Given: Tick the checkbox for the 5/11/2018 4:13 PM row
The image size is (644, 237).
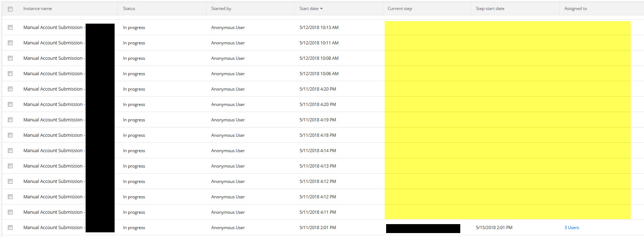Looking at the screenshot, I should click(x=10, y=166).
